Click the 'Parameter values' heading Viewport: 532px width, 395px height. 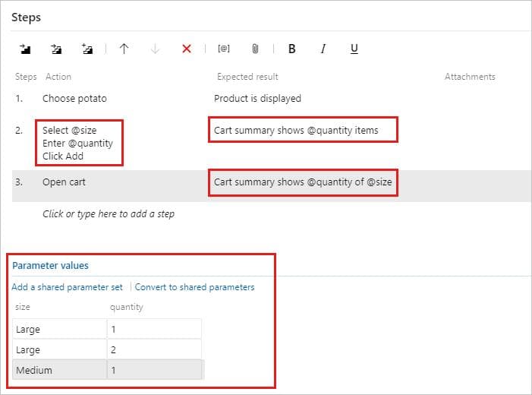pos(50,266)
